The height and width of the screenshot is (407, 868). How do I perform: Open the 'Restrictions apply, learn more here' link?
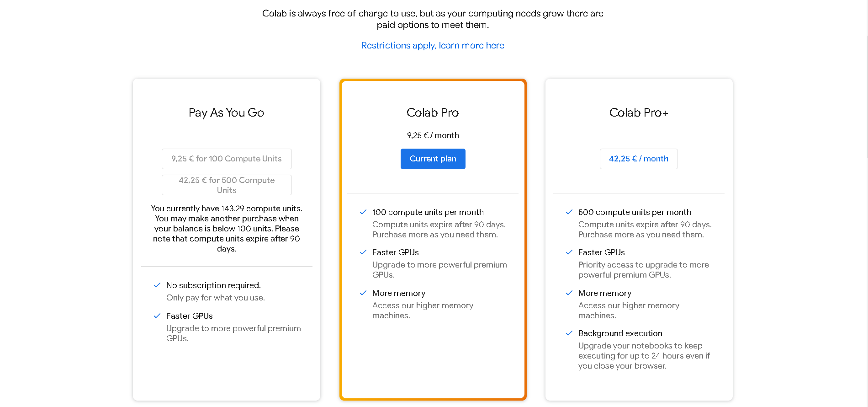(x=433, y=45)
